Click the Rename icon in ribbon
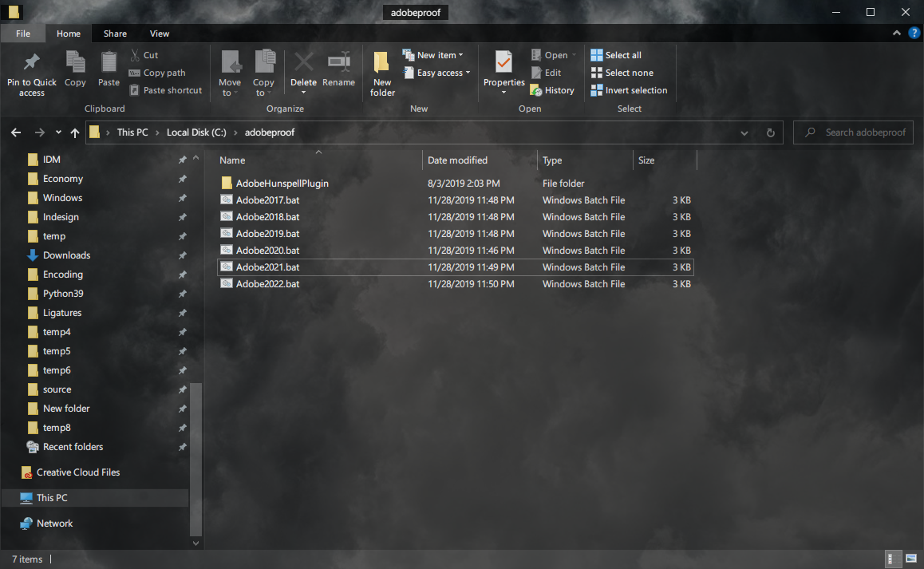Screen dimensions: 924x569 [x=338, y=62]
